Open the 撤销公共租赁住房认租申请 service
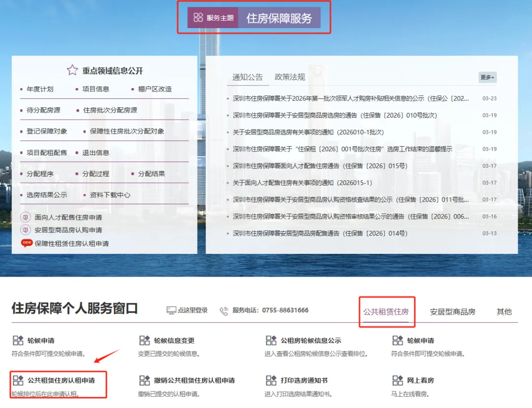The width and height of the screenshot is (532, 408). tap(195, 380)
